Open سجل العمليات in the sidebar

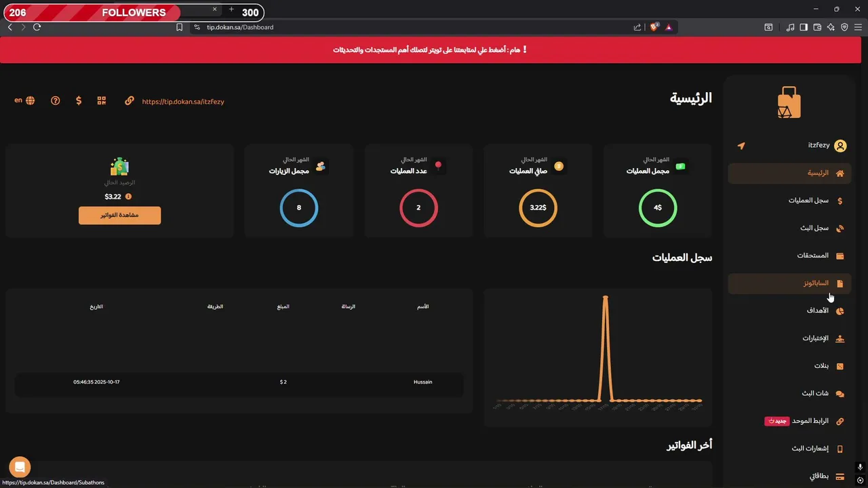pyautogui.click(x=789, y=201)
